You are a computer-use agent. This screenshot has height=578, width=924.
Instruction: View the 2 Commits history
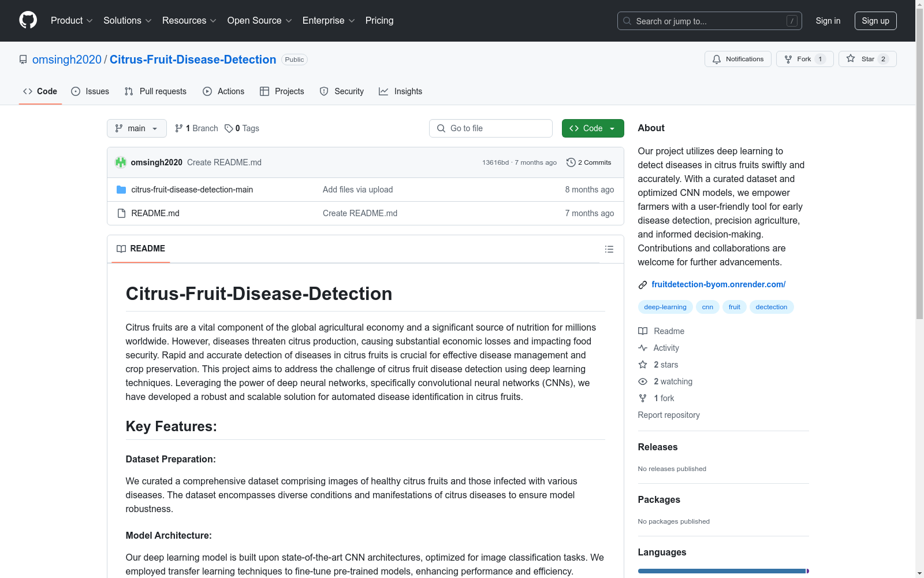pos(589,162)
